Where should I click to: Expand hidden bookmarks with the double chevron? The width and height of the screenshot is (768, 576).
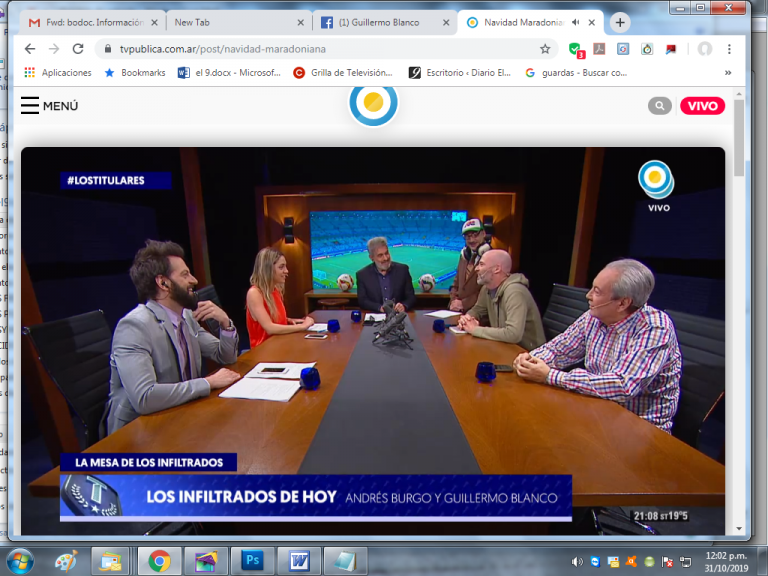[727, 72]
